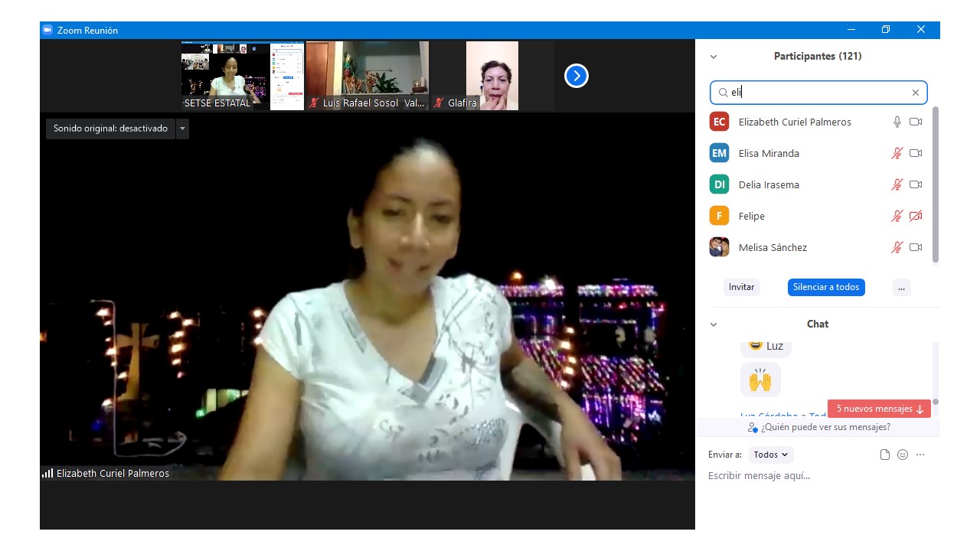This screenshot has height=551, width=980.
Task: Show next video thumbnails arrow
Action: 577,76
